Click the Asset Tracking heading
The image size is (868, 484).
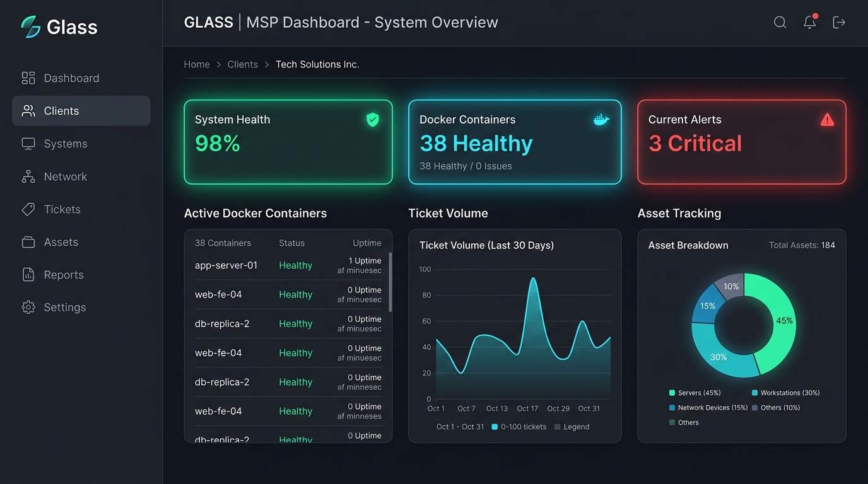(679, 213)
